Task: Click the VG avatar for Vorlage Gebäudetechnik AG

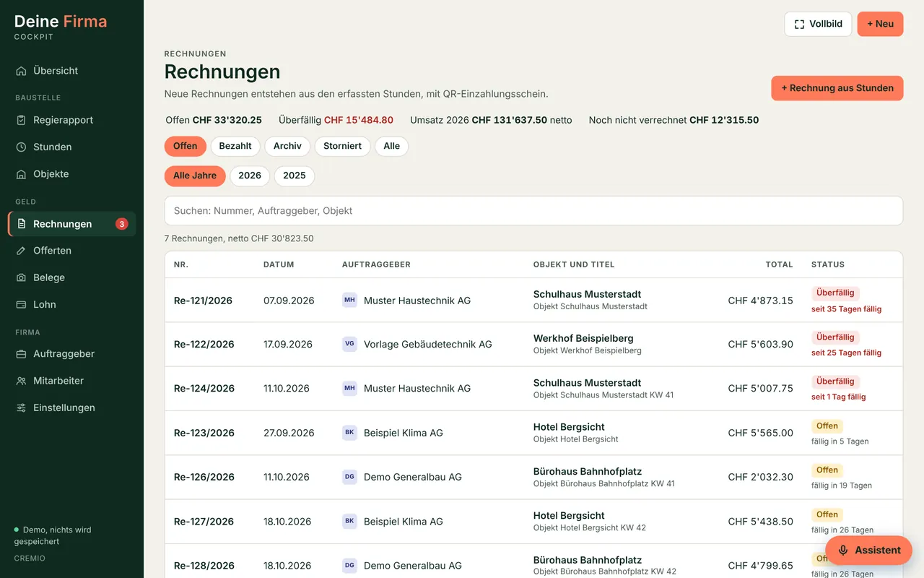Action: [x=349, y=344]
